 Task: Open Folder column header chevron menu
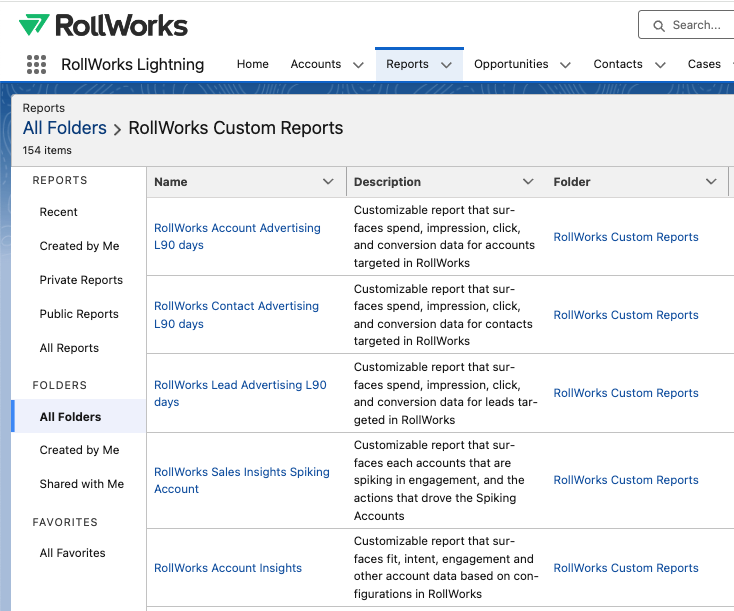pos(711,182)
